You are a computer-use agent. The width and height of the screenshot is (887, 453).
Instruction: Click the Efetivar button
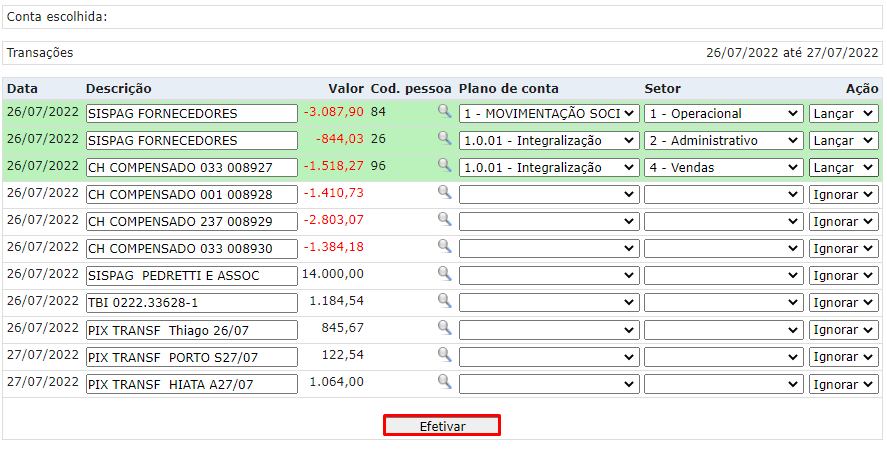click(442, 426)
